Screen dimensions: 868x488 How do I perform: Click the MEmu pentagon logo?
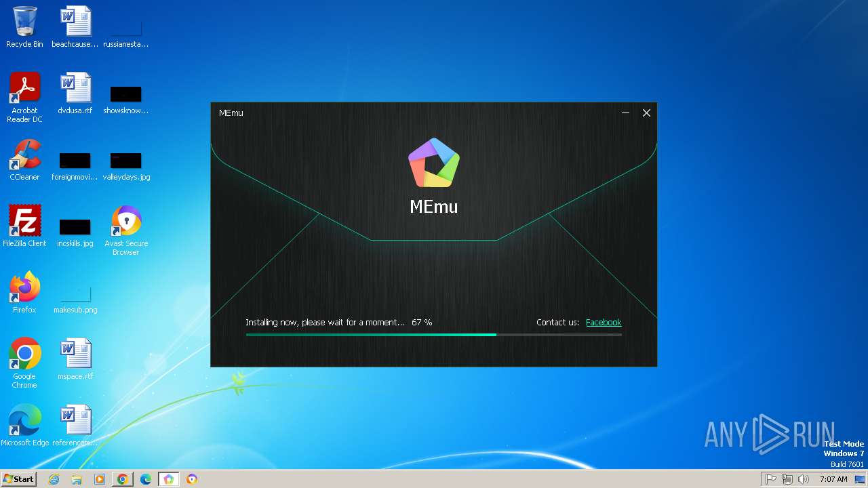tap(434, 163)
